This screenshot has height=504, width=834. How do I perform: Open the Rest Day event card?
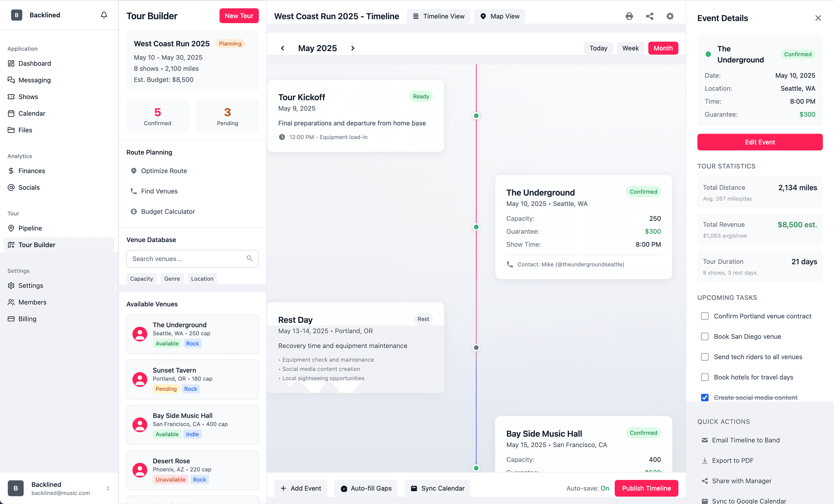(x=355, y=347)
